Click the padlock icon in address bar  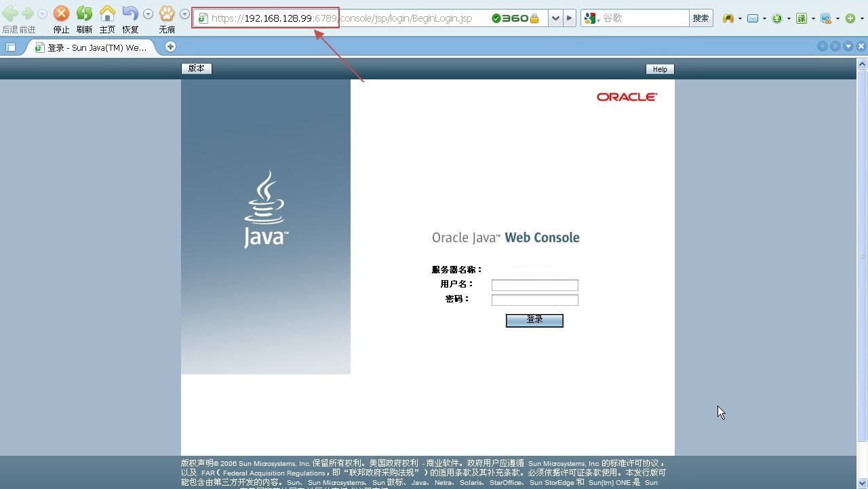pos(534,18)
